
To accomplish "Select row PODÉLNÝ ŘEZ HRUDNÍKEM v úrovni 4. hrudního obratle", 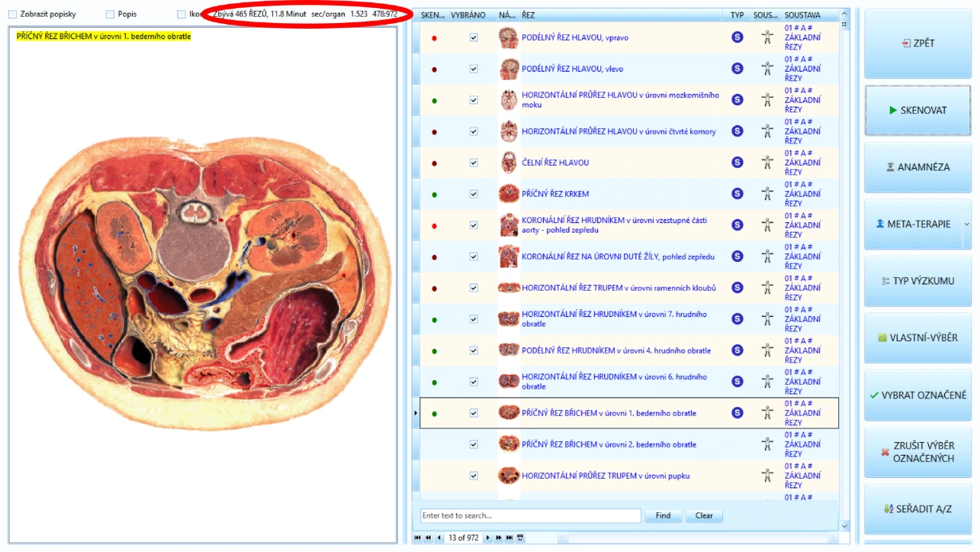I will tap(629, 350).
